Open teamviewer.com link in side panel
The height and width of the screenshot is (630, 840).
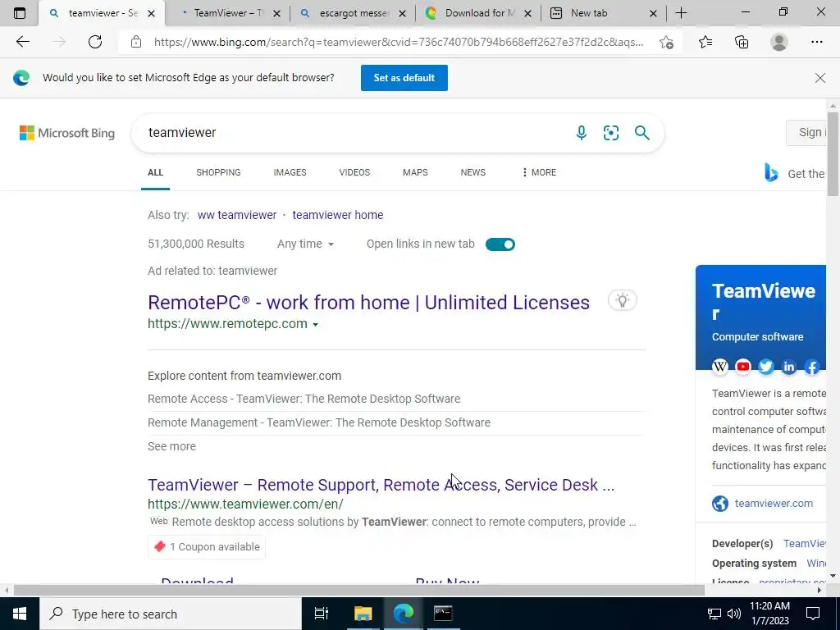(x=774, y=504)
